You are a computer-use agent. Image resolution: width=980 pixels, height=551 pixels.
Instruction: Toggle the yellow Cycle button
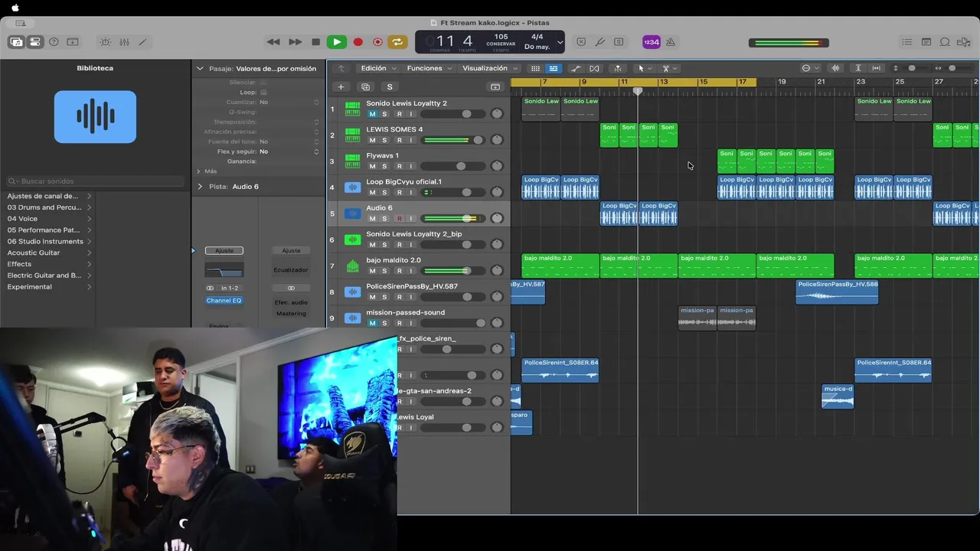pos(397,42)
